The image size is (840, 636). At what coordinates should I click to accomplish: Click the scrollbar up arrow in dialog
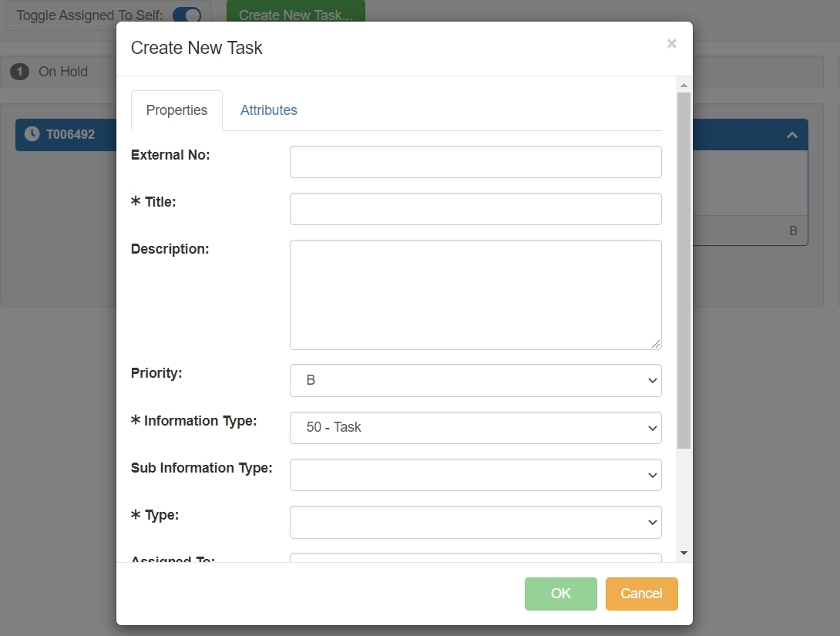click(x=684, y=85)
